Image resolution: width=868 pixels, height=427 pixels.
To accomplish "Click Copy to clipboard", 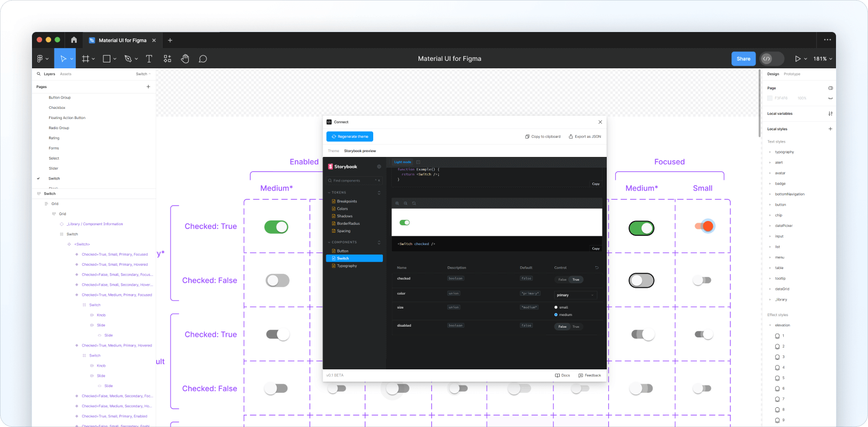I will [x=543, y=137].
